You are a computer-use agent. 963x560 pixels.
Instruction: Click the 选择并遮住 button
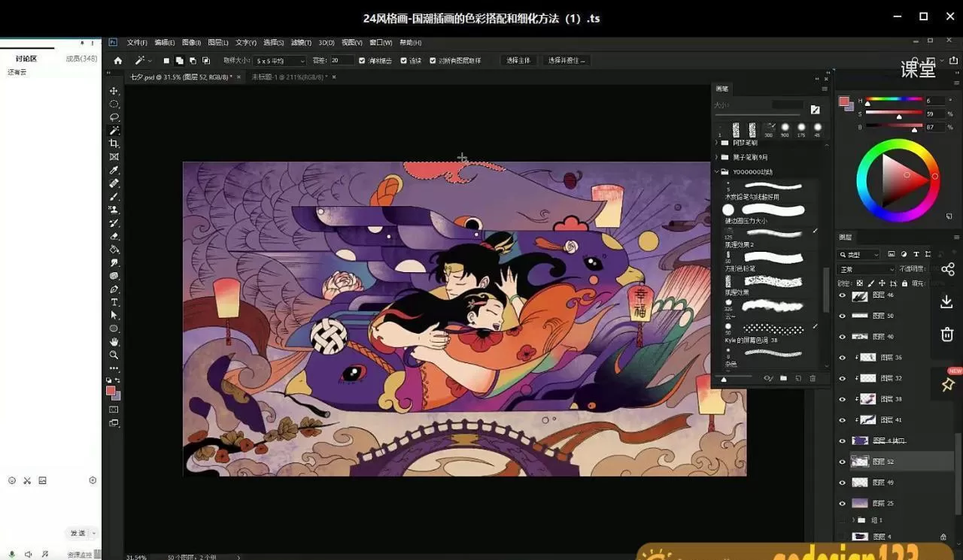point(567,60)
